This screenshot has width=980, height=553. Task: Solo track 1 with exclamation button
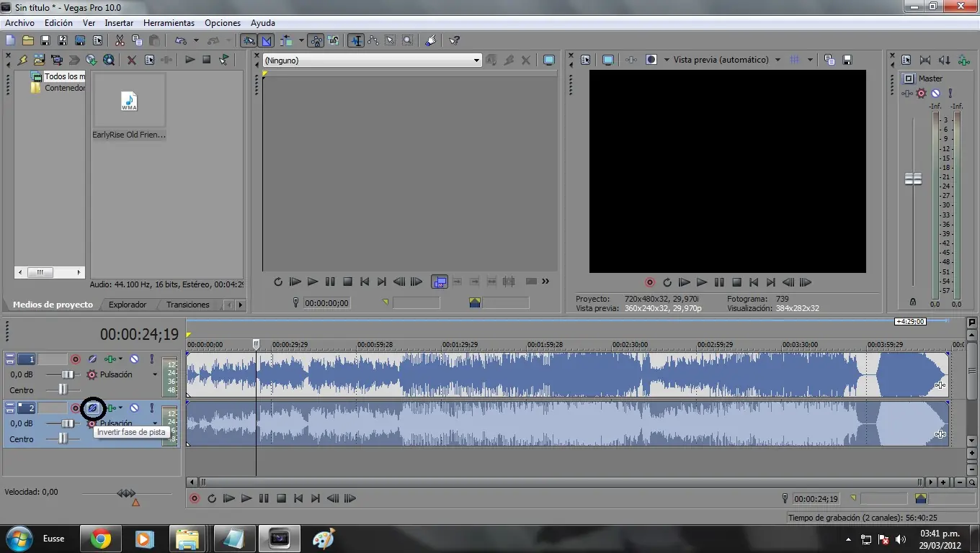pyautogui.click(x=151, y=359)
